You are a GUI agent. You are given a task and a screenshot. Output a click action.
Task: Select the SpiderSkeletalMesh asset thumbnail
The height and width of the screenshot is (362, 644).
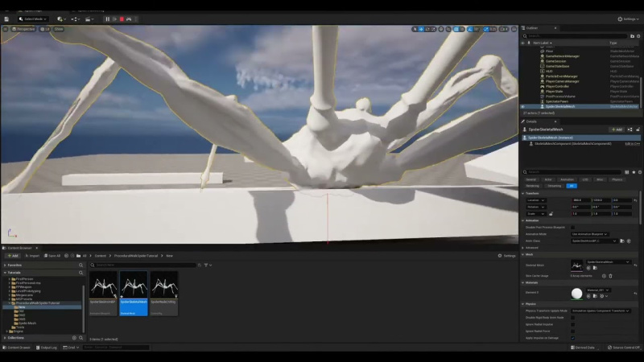133,293
